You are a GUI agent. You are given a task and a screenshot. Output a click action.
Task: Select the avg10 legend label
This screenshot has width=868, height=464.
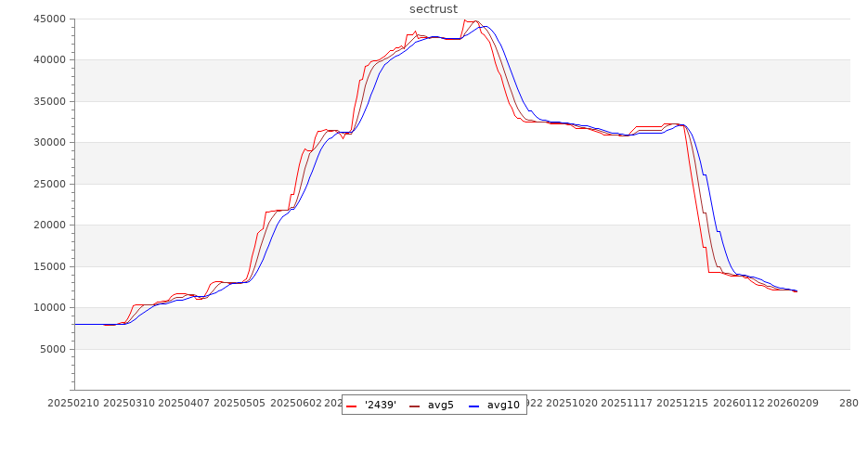[x=503, y=405]
